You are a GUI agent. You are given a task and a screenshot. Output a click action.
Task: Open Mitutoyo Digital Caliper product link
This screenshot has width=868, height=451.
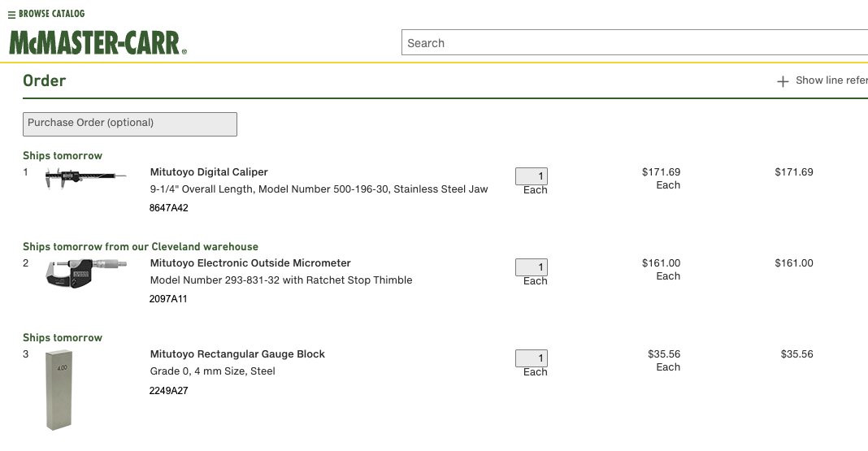[x=209, y=172]
